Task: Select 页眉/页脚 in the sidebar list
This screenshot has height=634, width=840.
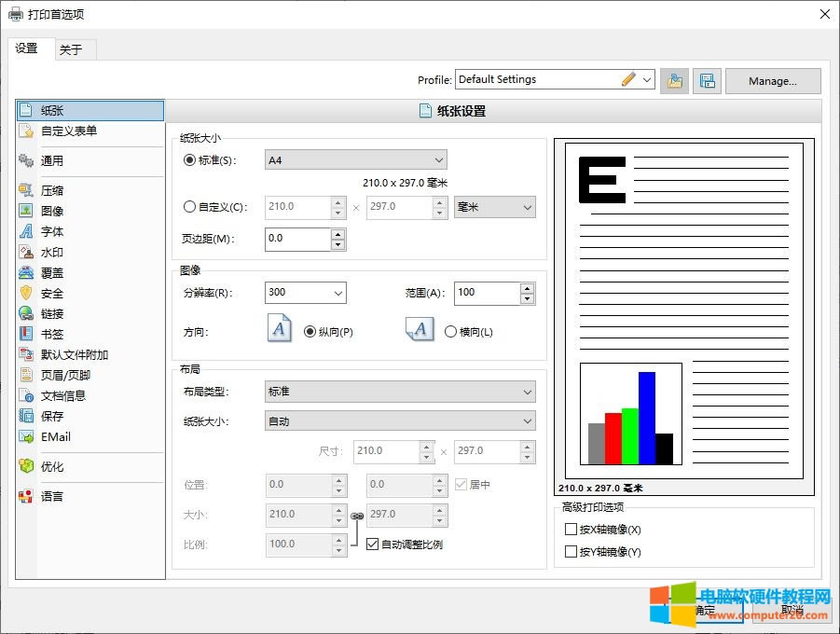Action: [65, 375]
